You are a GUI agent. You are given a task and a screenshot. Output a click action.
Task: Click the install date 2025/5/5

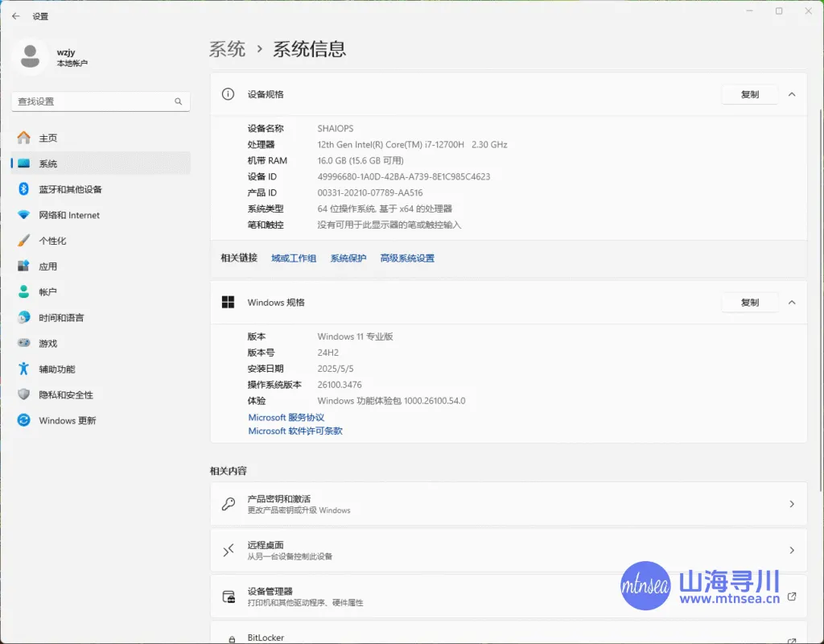click(336, 369)
